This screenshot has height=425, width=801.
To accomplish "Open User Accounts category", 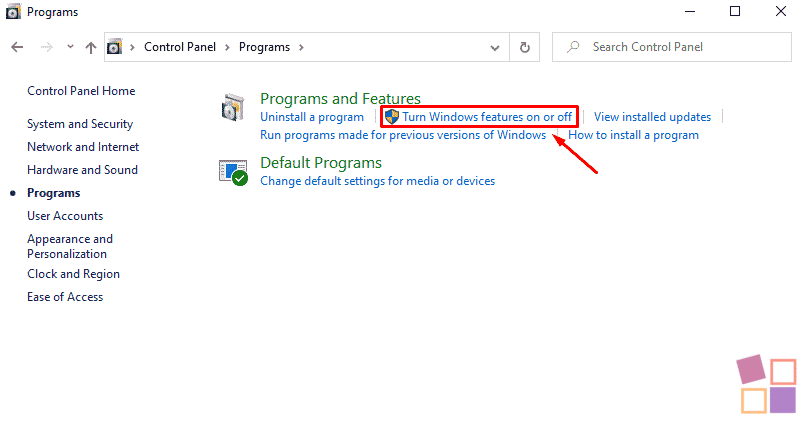I will (x=65, y=216).
